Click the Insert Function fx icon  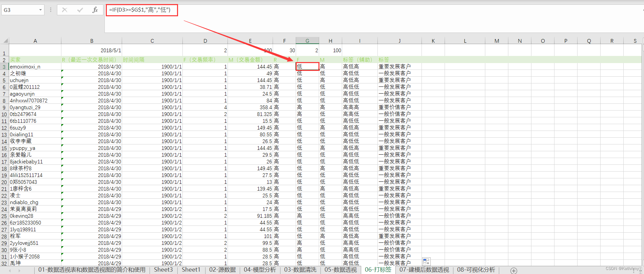[x=95, y=10]
